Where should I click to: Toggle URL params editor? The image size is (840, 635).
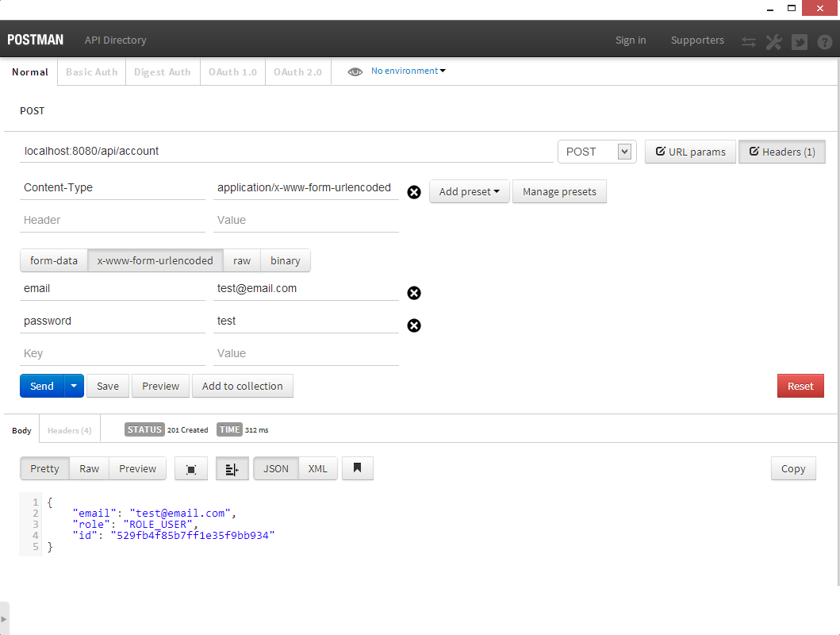click(691, 152)
